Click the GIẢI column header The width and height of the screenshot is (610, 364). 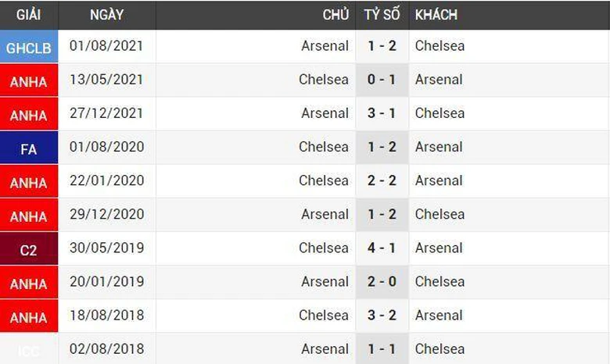click(29, 15)
